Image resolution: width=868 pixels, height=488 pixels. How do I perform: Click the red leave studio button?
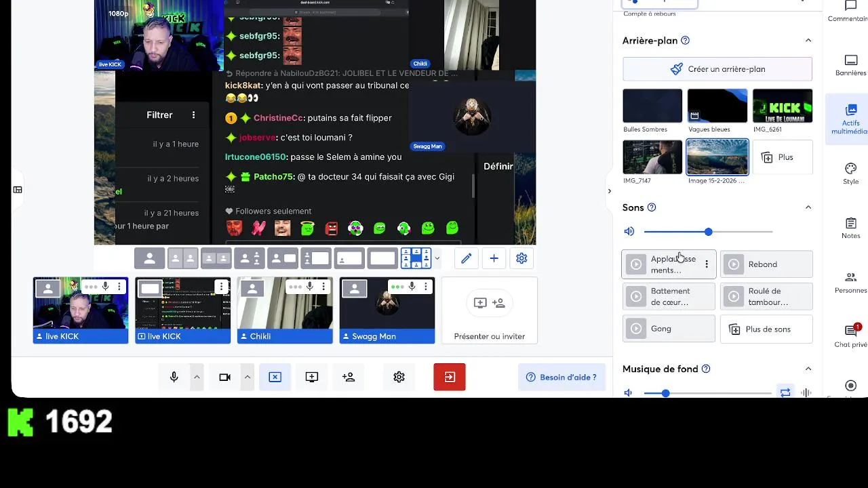pyautogui.click(x=450, y=377)
